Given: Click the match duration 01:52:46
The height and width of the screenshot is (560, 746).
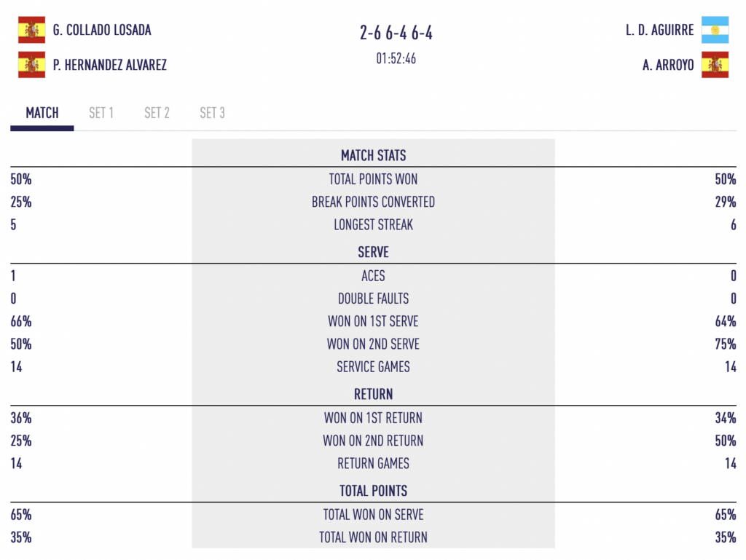Looking at the screenshot, I should pos(396,59).
